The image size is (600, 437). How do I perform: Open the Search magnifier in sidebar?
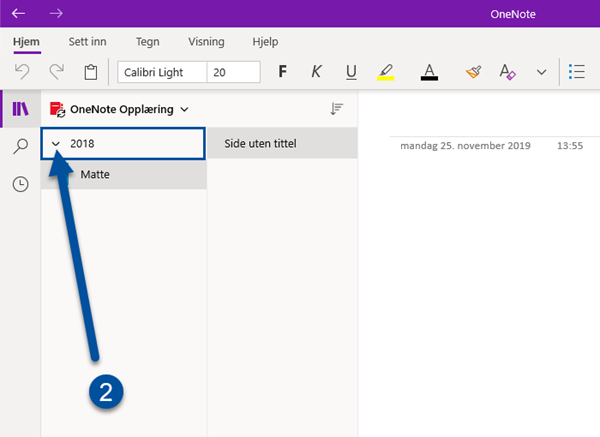pos(20,146)
